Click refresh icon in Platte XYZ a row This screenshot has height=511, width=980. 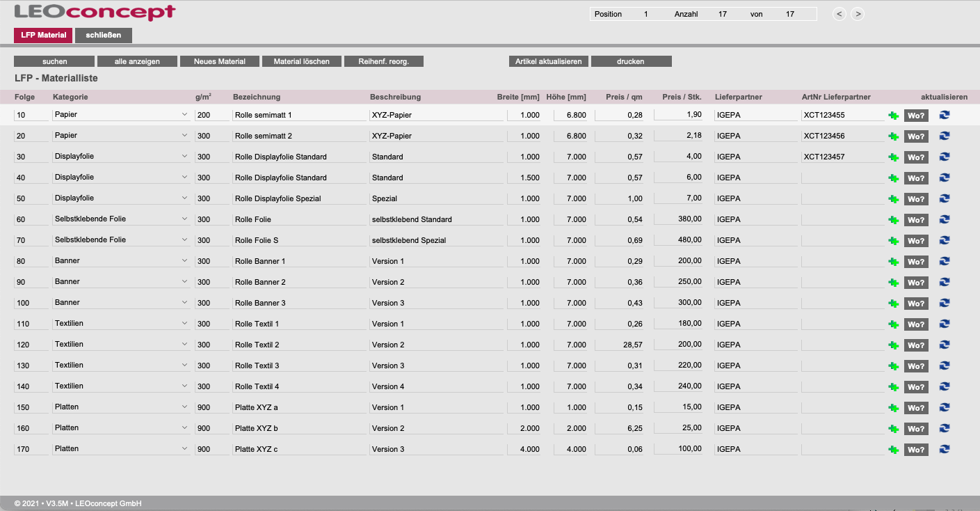[x=945, y=407]
